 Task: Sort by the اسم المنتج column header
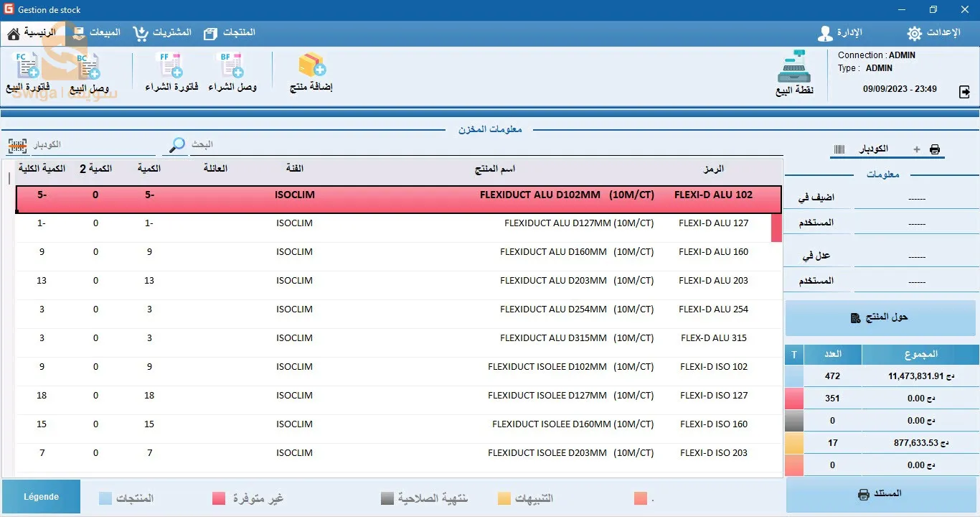click(x=495, y=169)
